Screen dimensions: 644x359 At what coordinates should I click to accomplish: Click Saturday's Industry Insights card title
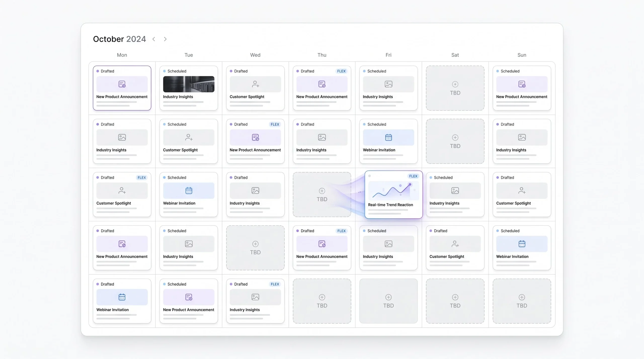444,203
